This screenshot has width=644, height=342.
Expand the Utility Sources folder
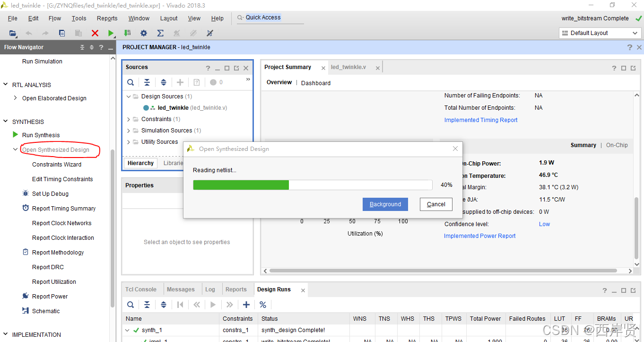129,142
